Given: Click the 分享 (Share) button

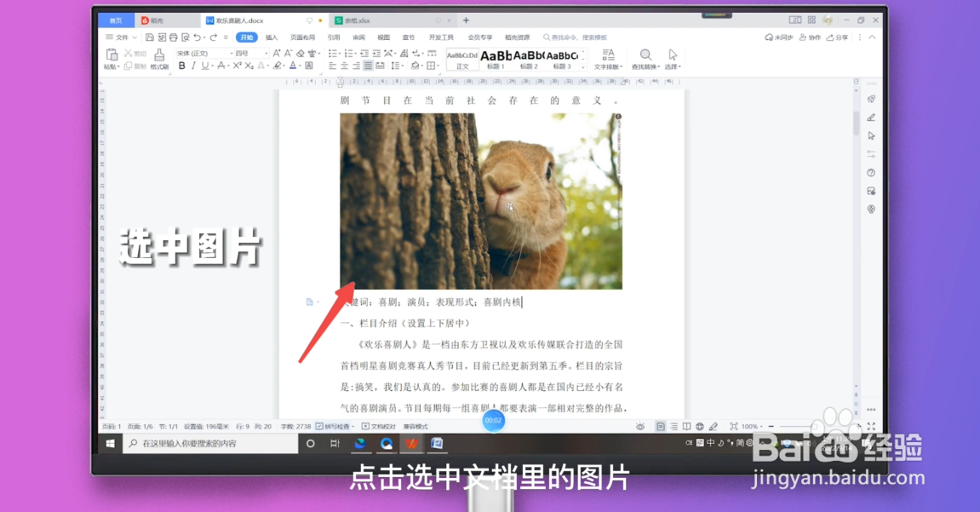Looking at the screenshot, I should click(x=838, y=37).
